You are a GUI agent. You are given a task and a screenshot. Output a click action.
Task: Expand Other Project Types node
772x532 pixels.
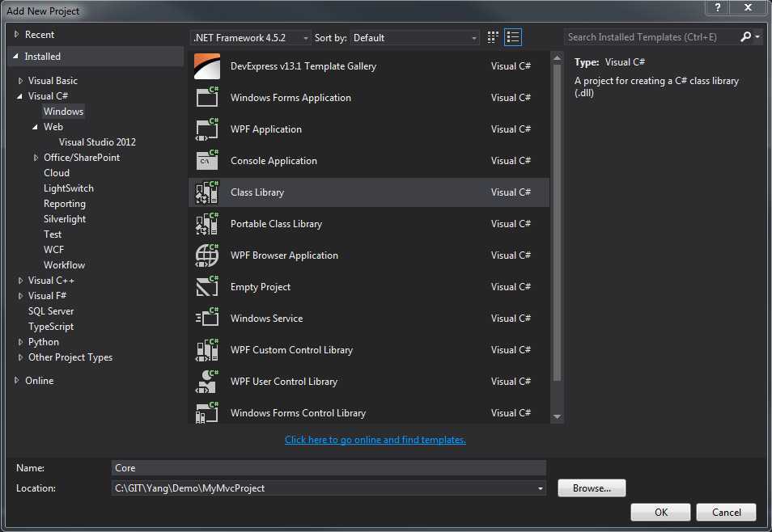pyautogui.click(x=20, y=357)
